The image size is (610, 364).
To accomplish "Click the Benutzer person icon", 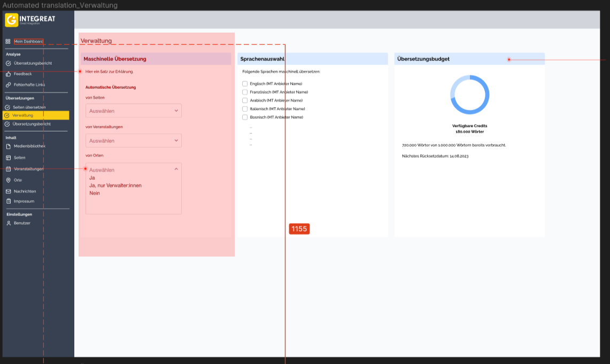I will click(9, 223).
